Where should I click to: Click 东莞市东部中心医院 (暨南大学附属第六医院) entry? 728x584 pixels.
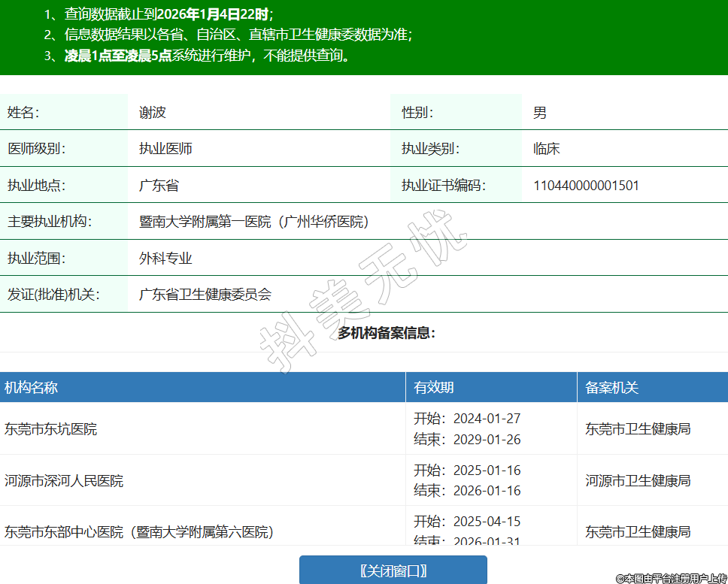138,531
